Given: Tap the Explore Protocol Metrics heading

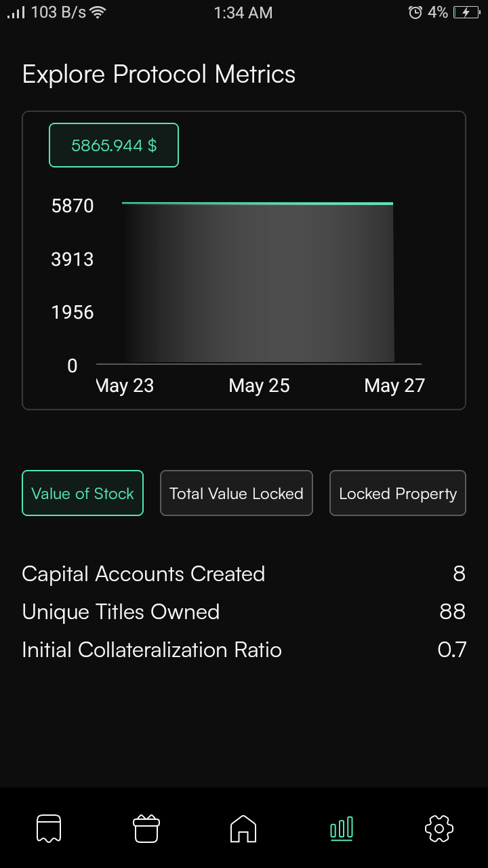Looking at the screenshot, I should pos(159,74).
